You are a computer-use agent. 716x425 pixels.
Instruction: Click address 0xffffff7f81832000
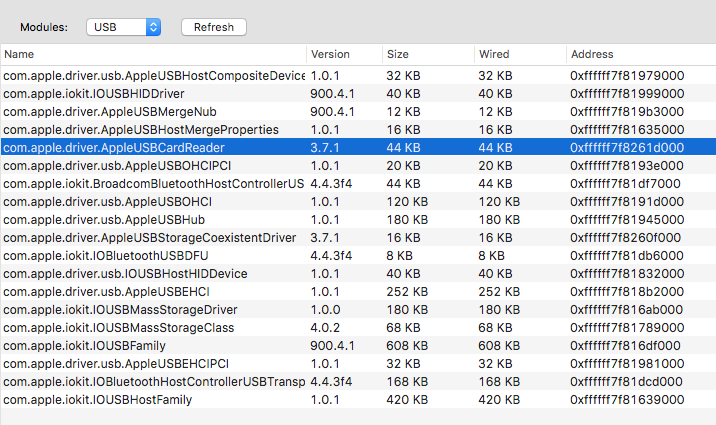coord(627,274)
